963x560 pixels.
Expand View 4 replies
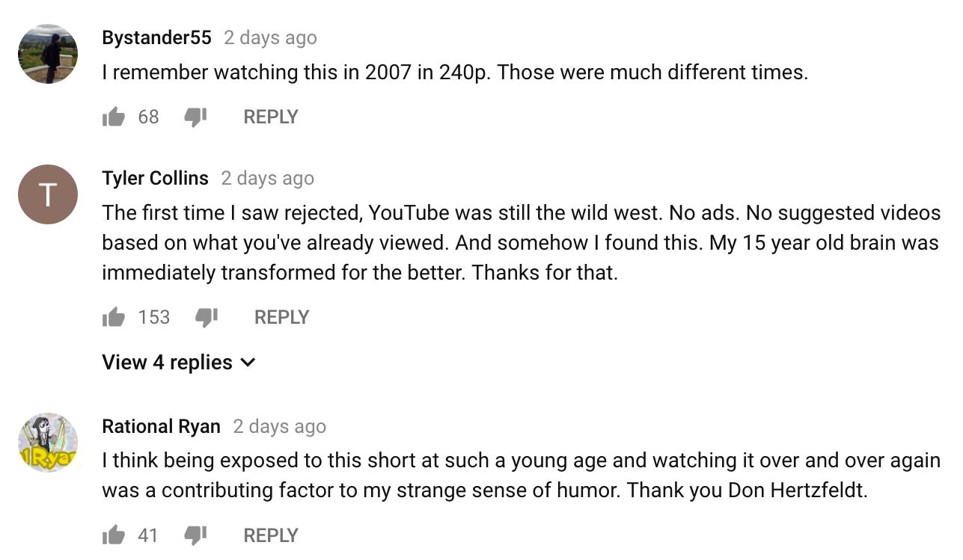(167, 363)
